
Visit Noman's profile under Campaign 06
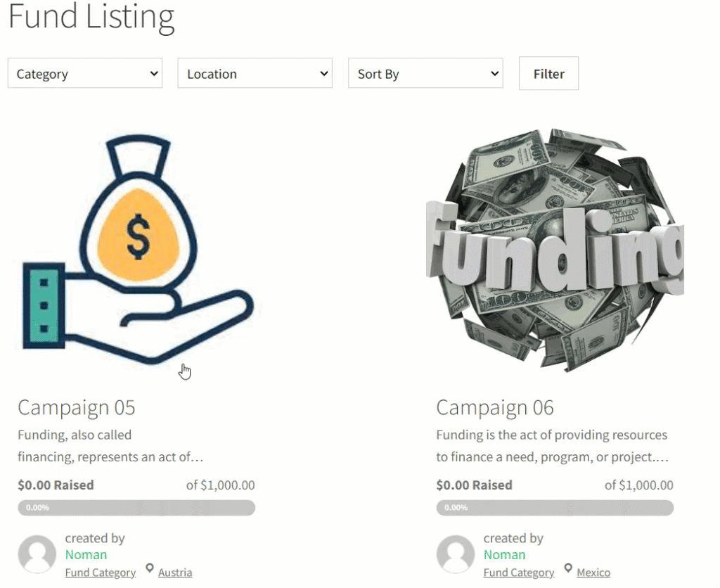tap(505, 555)
